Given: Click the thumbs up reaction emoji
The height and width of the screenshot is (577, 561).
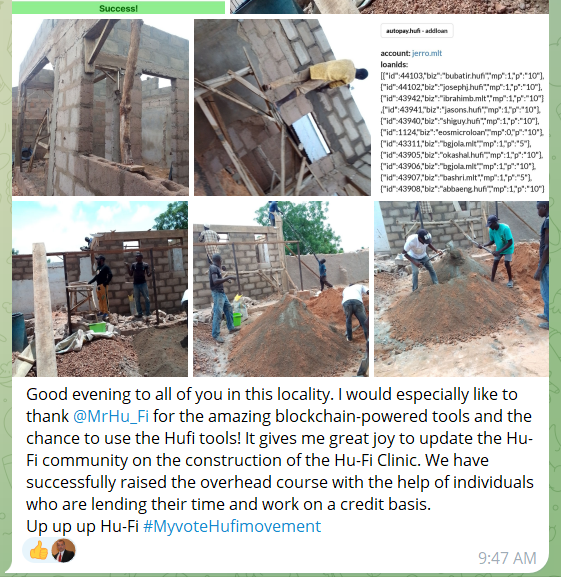Looking at the screenshot, I should click(39, 551).
